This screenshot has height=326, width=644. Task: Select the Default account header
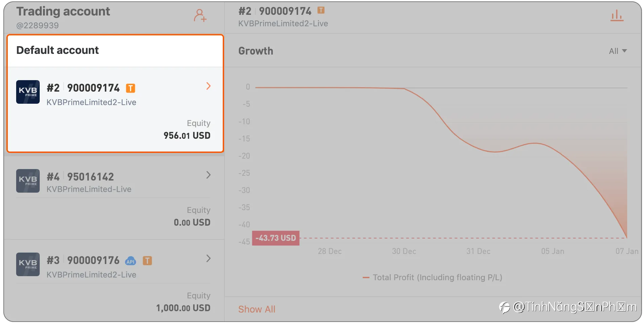115,51
